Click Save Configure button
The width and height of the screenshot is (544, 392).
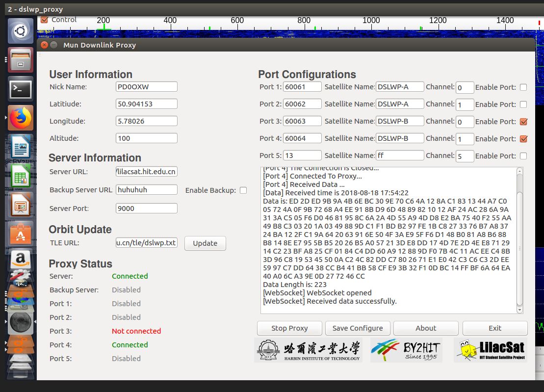coord(358,328)
